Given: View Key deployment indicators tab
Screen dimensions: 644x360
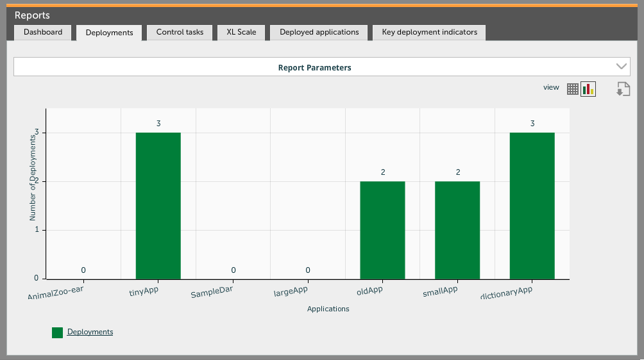Looking at the screenshot, I should pyautogui.click(x=429, y=32).
